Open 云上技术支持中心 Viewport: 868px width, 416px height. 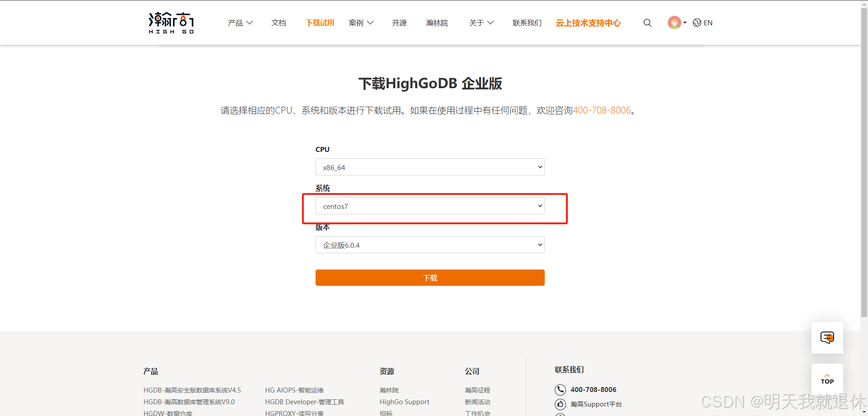(x=588, y=23)
